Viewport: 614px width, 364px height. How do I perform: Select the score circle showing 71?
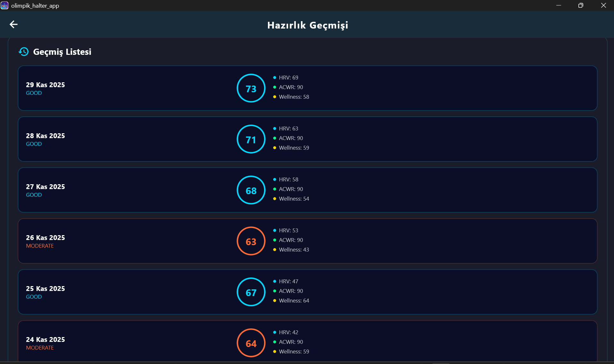pos(251,139)
